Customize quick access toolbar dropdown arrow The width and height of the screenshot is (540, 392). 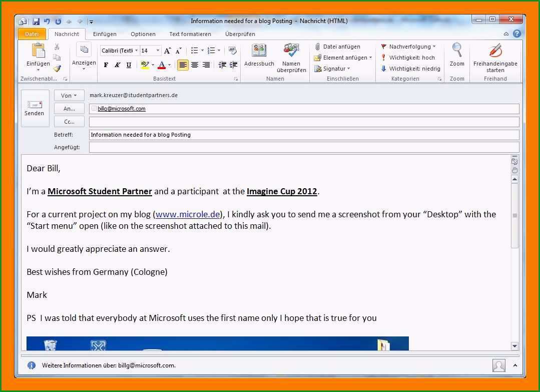(91, 22)
